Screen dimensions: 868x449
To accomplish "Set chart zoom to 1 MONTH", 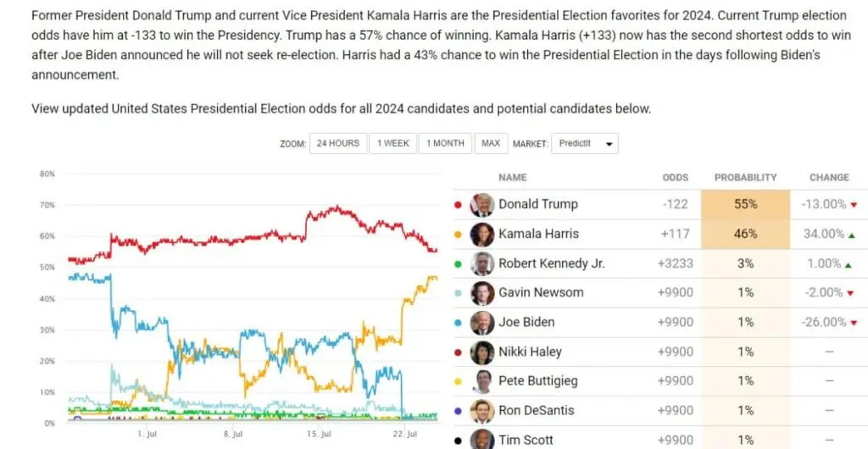I will (445, 144).
